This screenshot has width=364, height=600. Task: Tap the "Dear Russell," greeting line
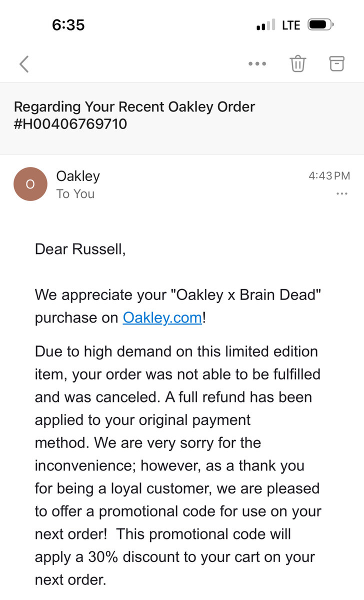(80, 249)
